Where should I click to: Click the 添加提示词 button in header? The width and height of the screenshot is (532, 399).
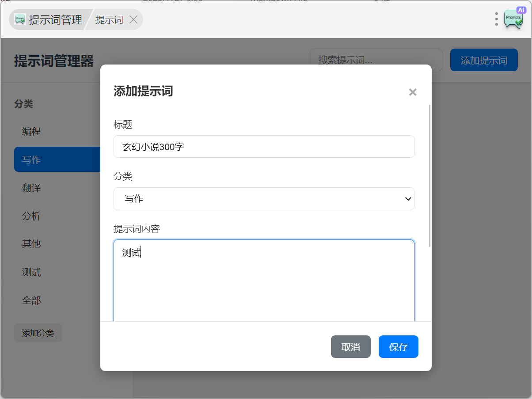click(x=484, y=60)
